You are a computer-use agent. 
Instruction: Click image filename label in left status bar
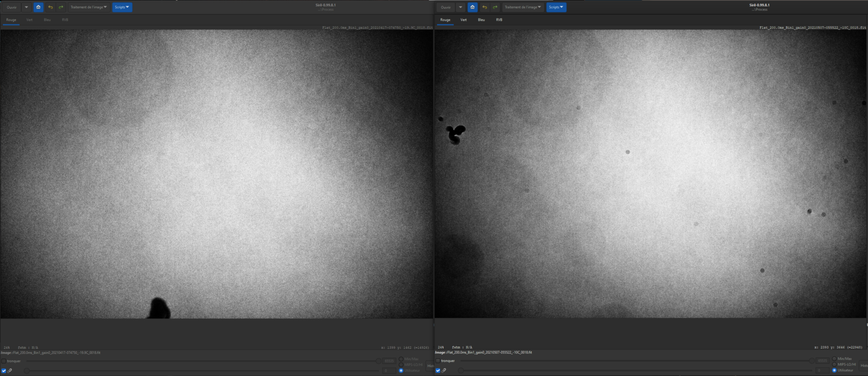pos(50,353)
